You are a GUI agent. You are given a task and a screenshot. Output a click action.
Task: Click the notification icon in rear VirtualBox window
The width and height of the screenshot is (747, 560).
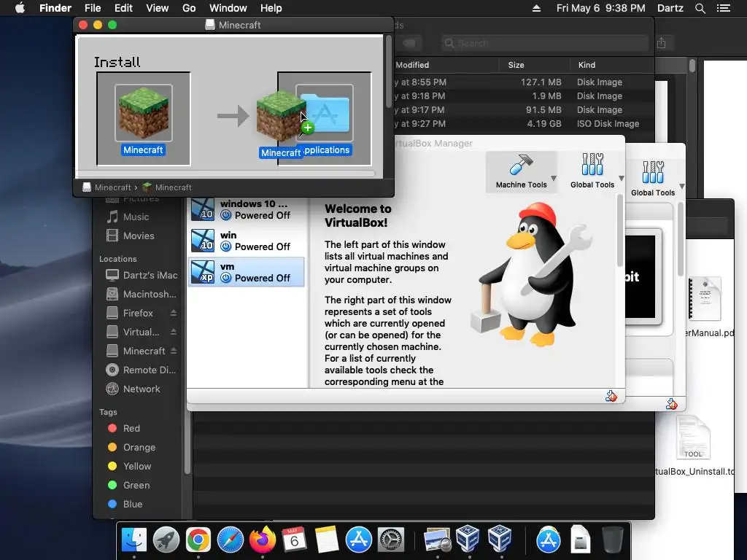coord(672,404)
